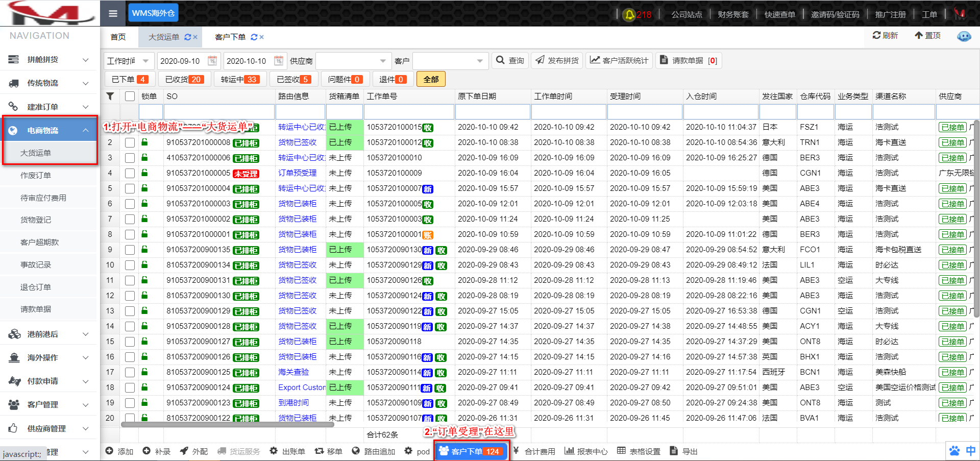This screenshot has width=980, height=461.
Task: Click the 刷新 refresh button
Action: (x=885, y=35)
